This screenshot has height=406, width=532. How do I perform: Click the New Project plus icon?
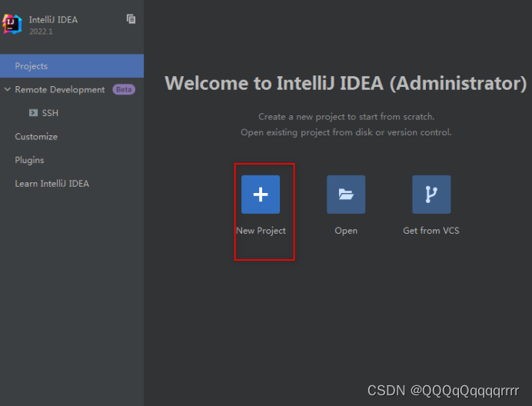click(x=261, y=195)
